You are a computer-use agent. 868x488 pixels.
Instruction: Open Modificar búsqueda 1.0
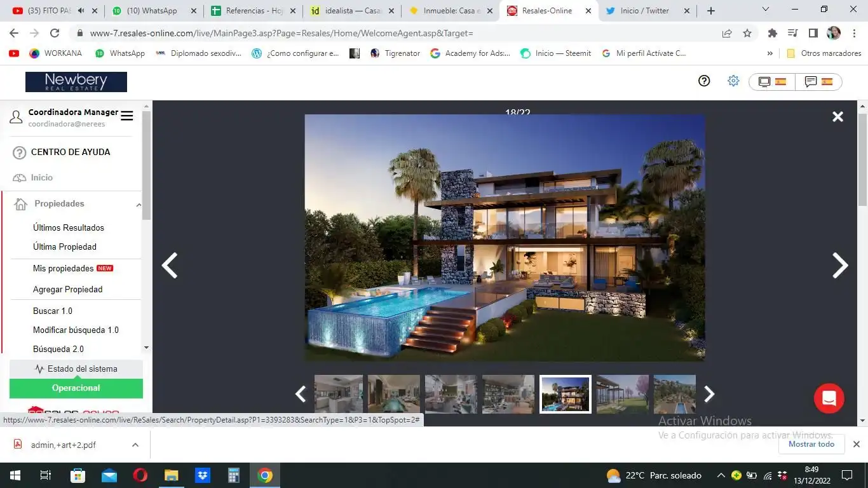pyautogui.click(x=76, y=330)
